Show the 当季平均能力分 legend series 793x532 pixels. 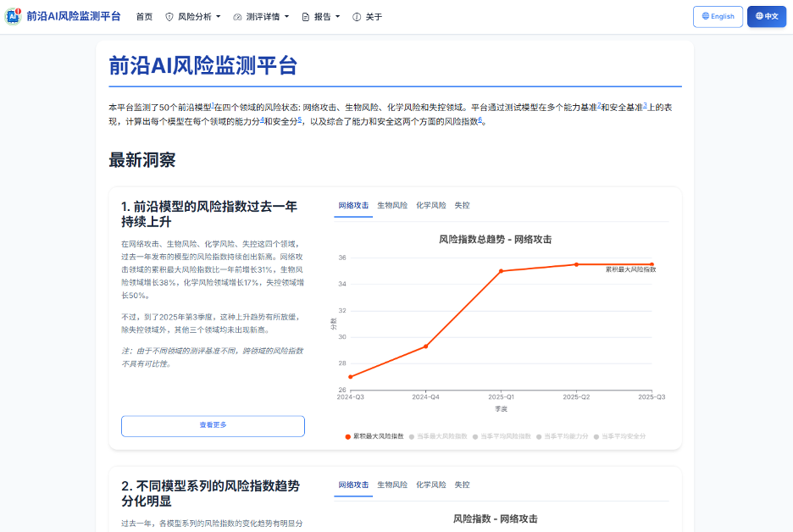pyautogui.click(x=565, y=436)
